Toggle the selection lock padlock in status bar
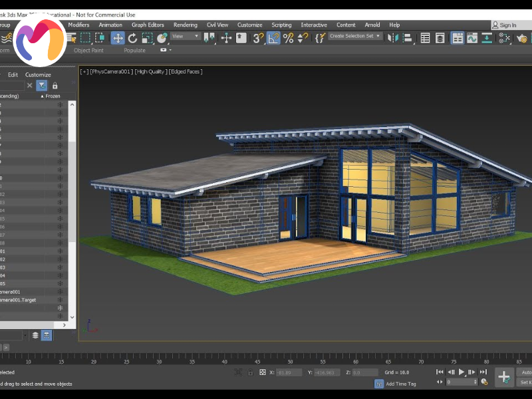The width and height of the screenshot is (532, 399). [251, 372]
